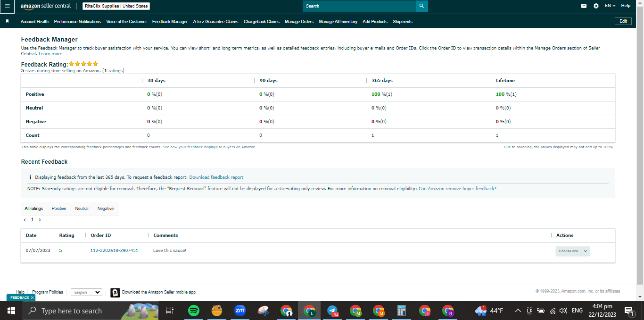Screen dimensions: 644x320
Task: Open RiteClix Supplies account switcher
Action: 116,6
